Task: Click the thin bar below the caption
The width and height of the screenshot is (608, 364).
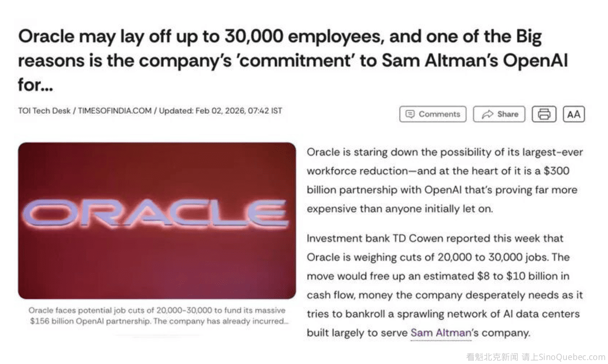Action: (x=157, y=336)
